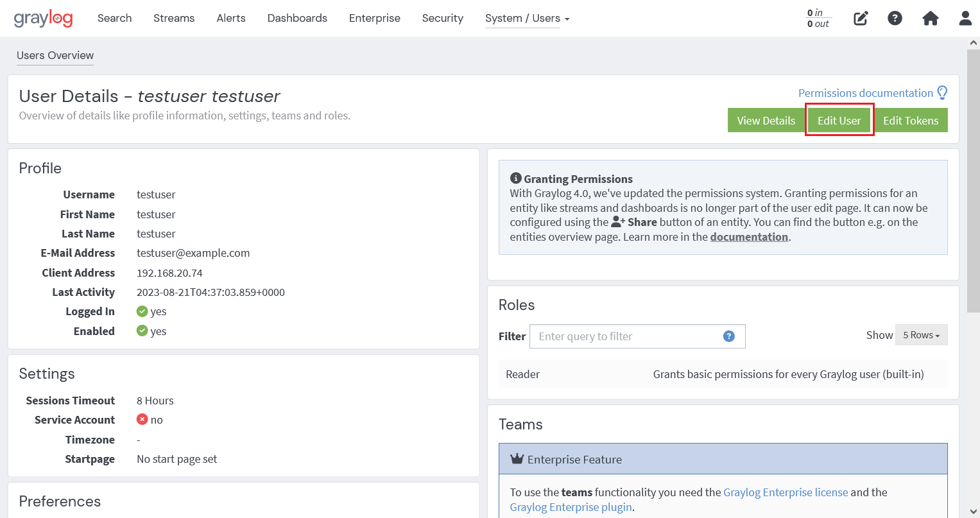Image resolution: width=980 pixels, height=518 pixels.
Task: Click the Edit User button
Action: [839, 121]
